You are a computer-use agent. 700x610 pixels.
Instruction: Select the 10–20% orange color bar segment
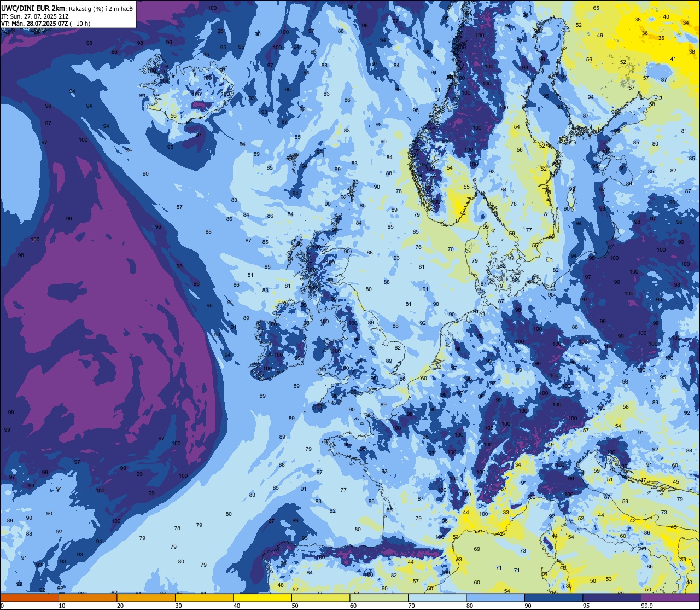tap(87, 598)
